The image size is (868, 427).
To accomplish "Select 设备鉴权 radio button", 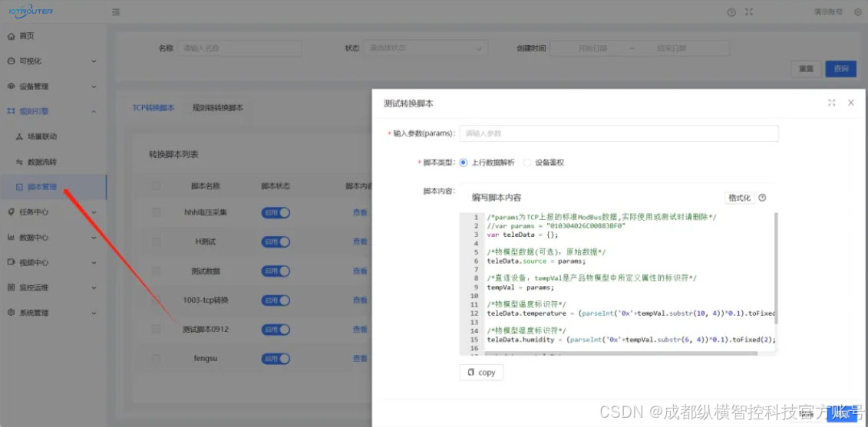I will 526,163.
